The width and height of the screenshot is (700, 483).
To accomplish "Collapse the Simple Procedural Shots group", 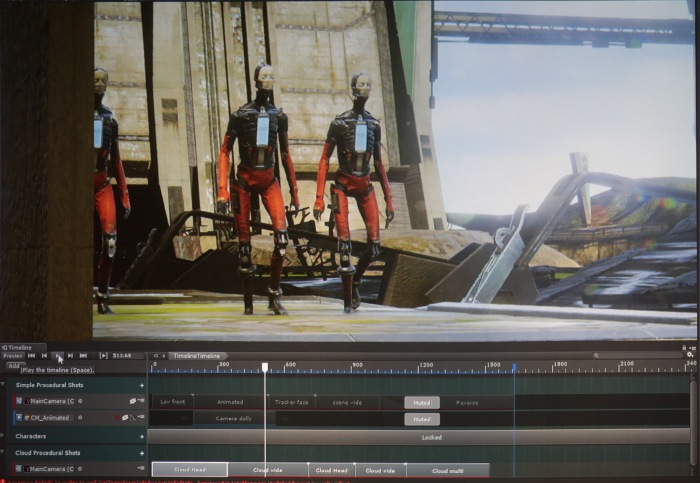I will pyautogui.click(x=3, y=385).
